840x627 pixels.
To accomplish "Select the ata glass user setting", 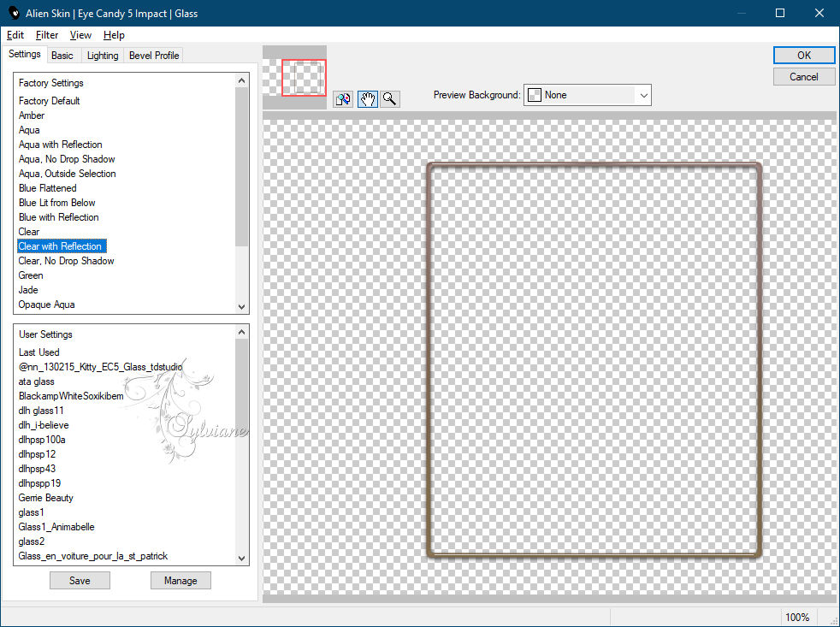I will 36,381.
